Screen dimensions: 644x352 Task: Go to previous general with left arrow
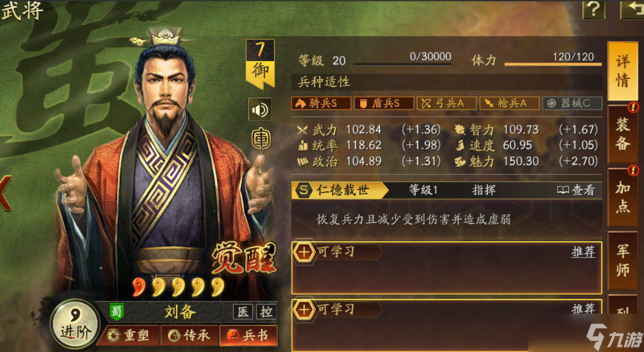[5, 193]
